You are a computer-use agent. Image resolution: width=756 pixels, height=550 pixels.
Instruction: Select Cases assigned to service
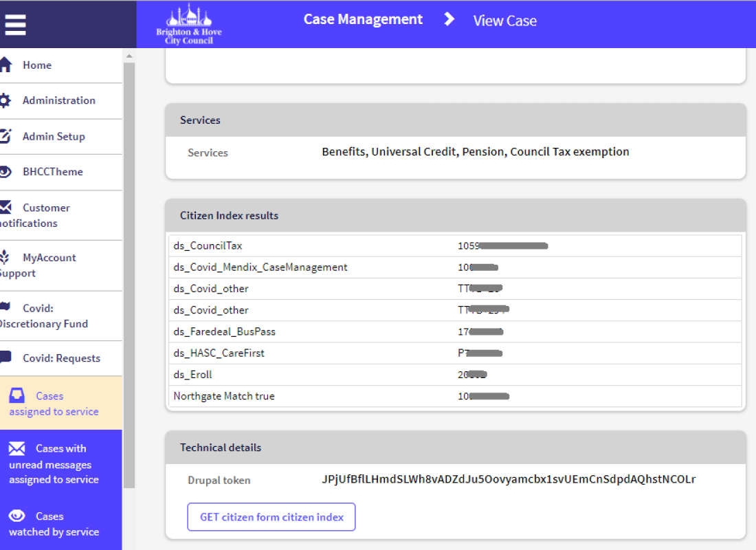[x=60, y=403]
